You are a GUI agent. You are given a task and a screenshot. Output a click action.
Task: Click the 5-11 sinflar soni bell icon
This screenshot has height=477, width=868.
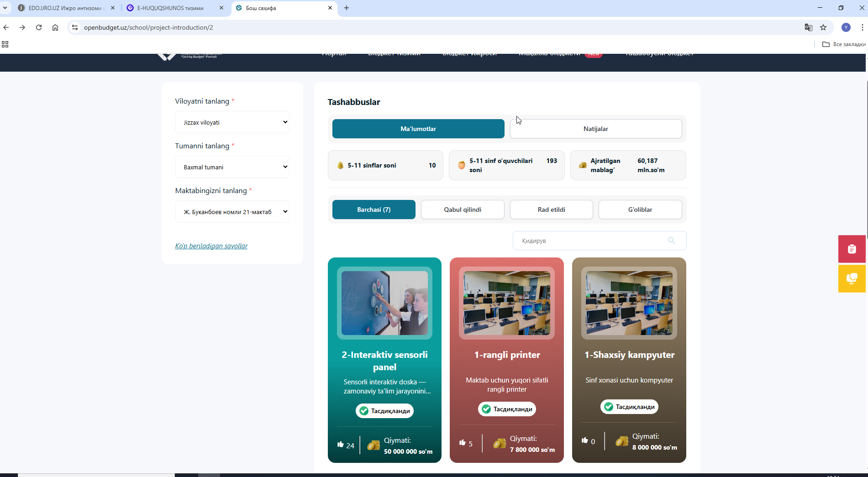click(x=340, y=165)
